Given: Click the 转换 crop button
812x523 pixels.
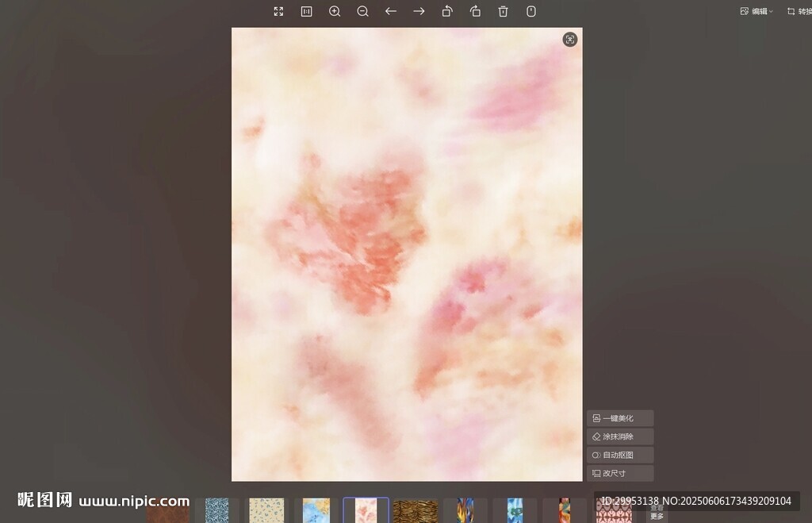Looking at the screenshot, I should pyautogui.click(x=799, y=11).
